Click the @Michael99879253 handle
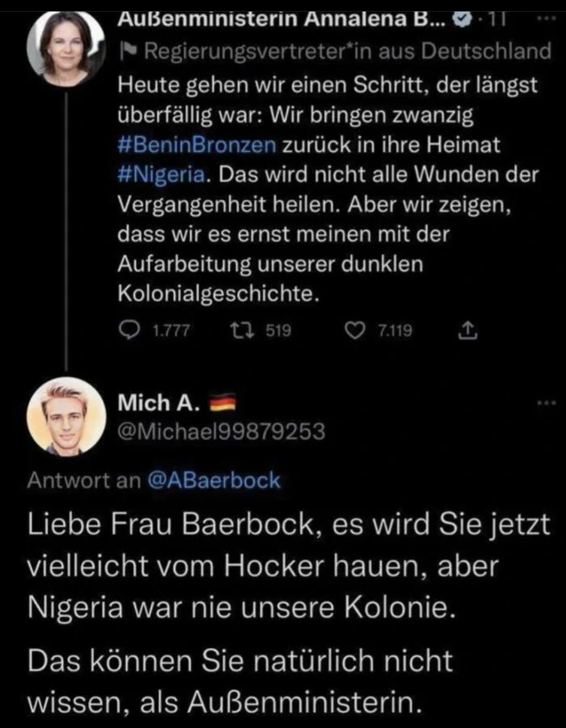This screenshot has width=566, height=728. (x=221, y=431)
